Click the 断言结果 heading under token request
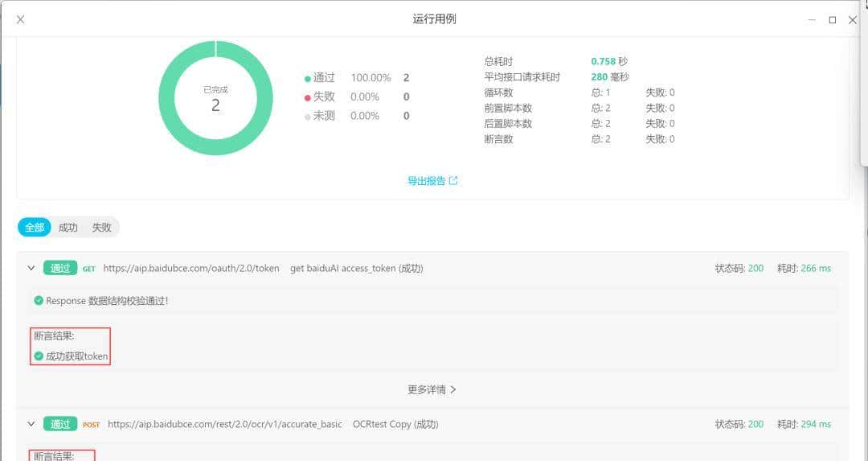 [54, 335]
